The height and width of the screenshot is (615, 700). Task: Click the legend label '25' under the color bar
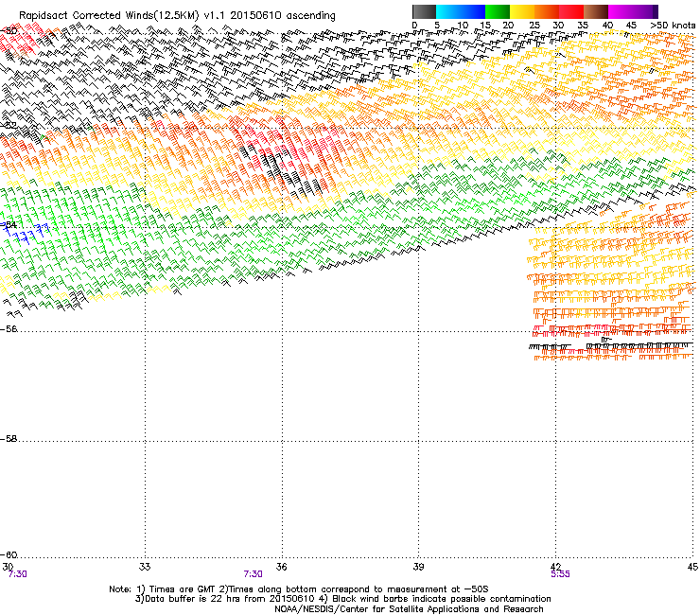point(534,26)
